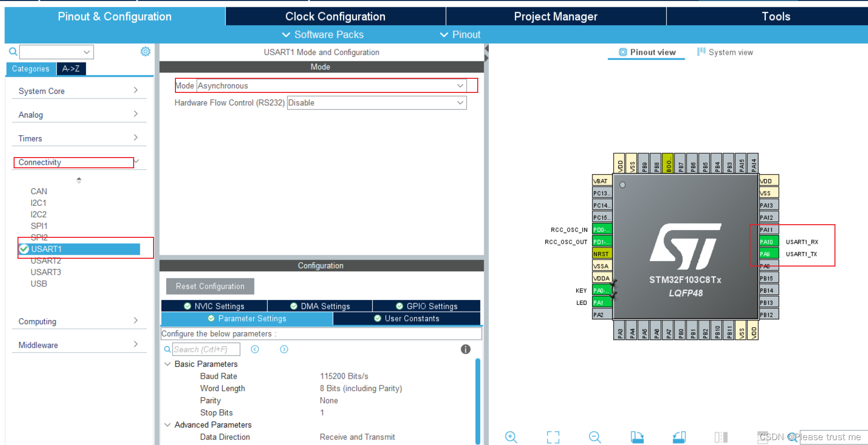Open the categories settings gear icon
Screen dimensions: 868x445
click(x=145, y=52)
